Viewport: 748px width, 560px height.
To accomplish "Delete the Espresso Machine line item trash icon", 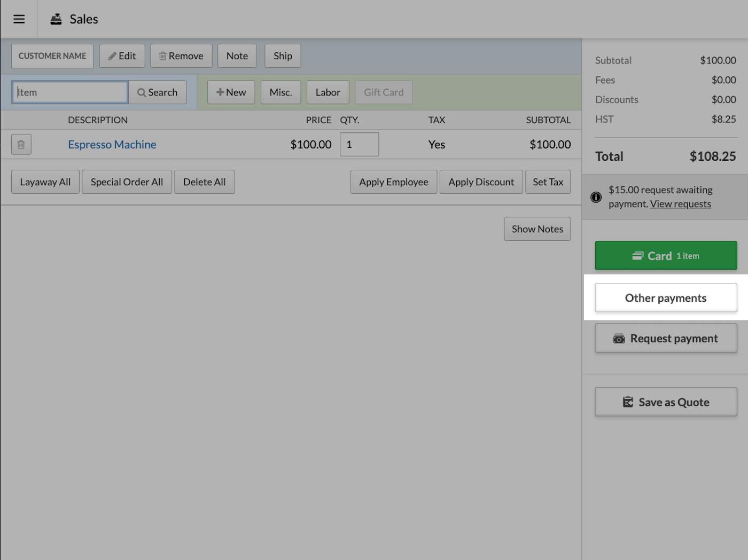I will [x=21, y=144].
